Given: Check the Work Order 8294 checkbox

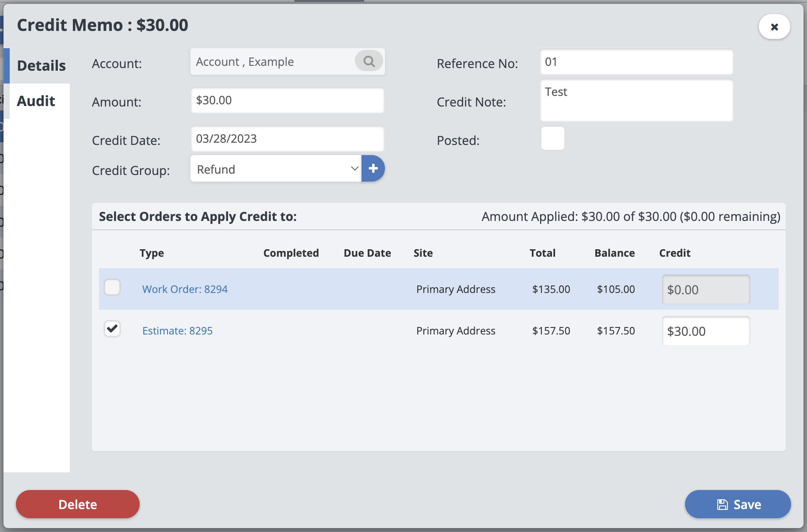Looking at the screenshot, I should coord(112,287).
